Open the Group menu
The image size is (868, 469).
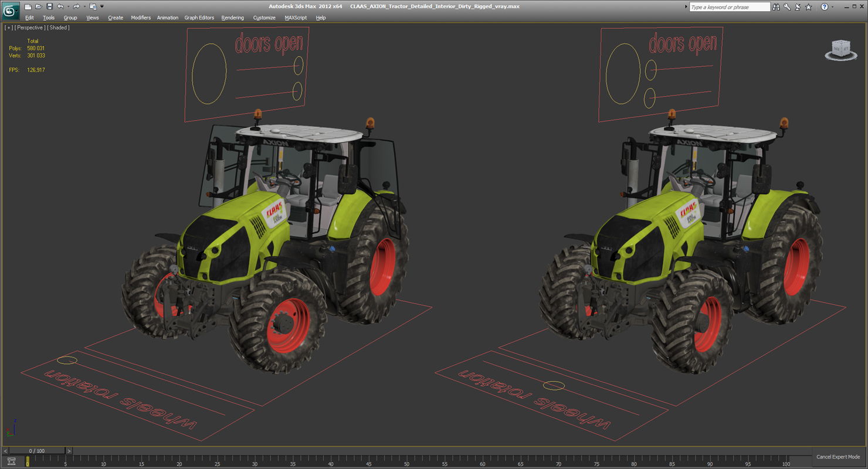(x=70, y=18)
